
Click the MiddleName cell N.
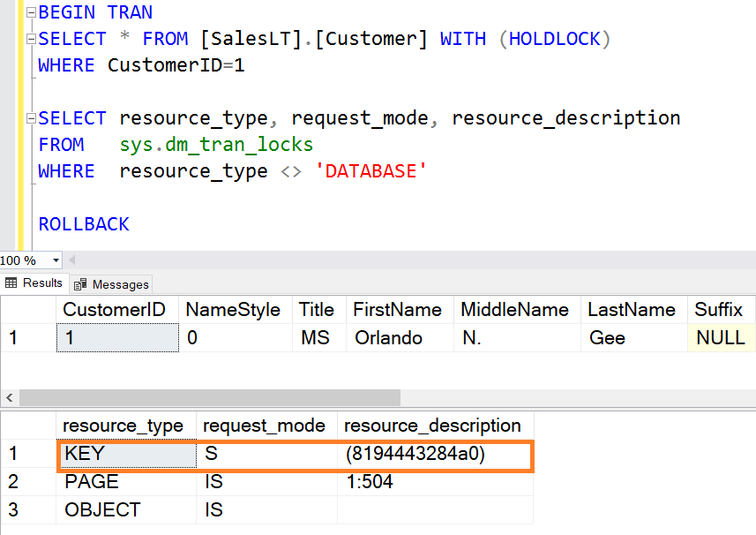(x=517, y=338)
